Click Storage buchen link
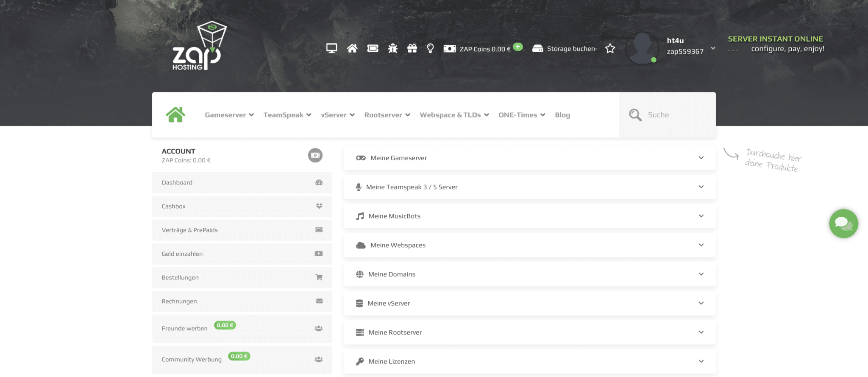This screenshot has height=377, width=868. pyautogui.click(x=571, y=49)
